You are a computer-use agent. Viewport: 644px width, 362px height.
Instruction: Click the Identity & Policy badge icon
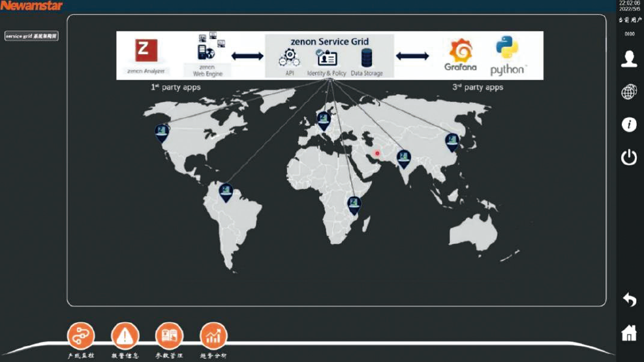tap(326, 58)
